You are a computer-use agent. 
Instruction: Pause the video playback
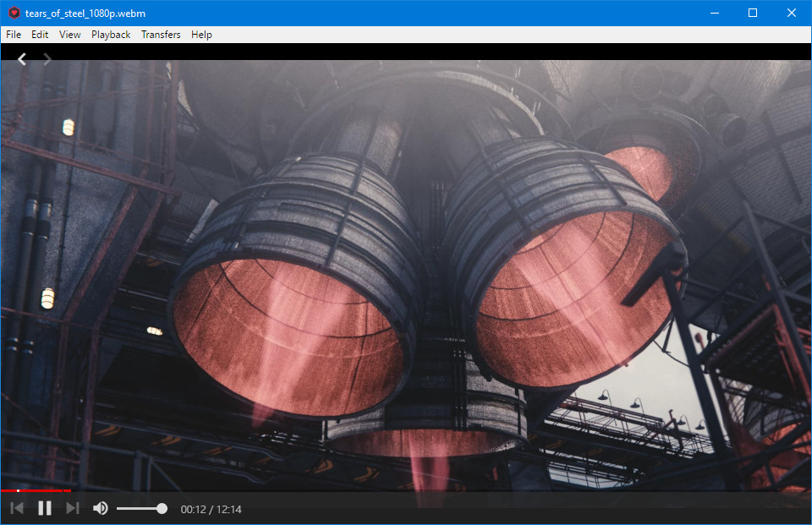pos(45,508)
